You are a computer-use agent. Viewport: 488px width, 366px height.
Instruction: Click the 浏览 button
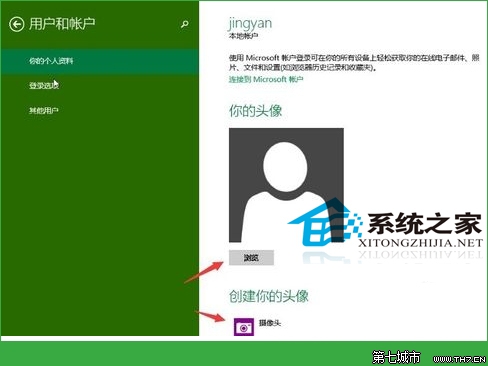coord(251,257)
